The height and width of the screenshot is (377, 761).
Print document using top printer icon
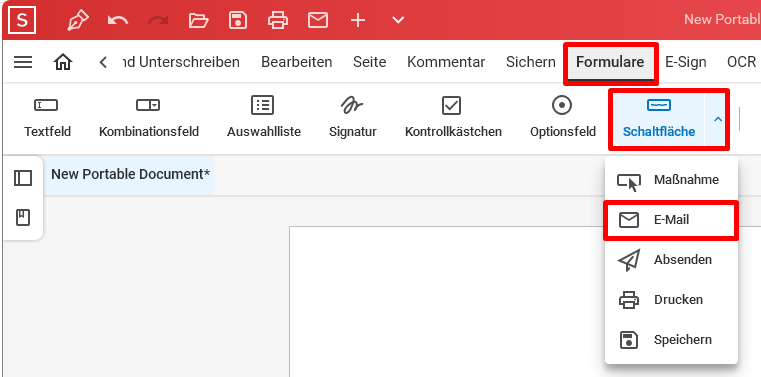[x=278, y=20]
